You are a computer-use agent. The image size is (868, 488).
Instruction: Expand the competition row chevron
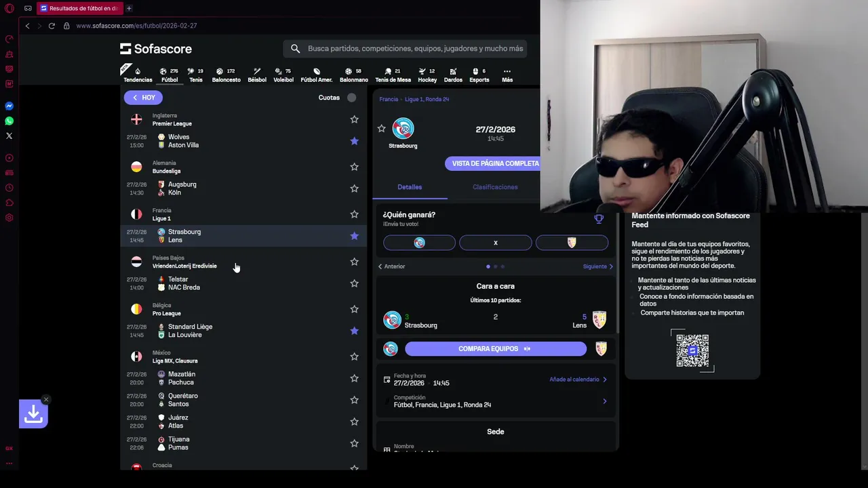(x=605, y=401)
